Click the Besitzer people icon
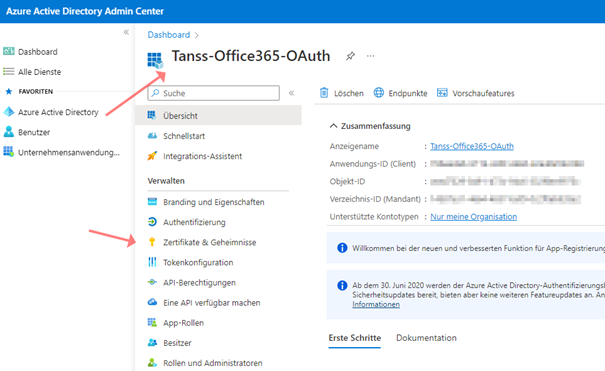Image resolution: width=605 pixels, height=371 pixels. [152, 342]
